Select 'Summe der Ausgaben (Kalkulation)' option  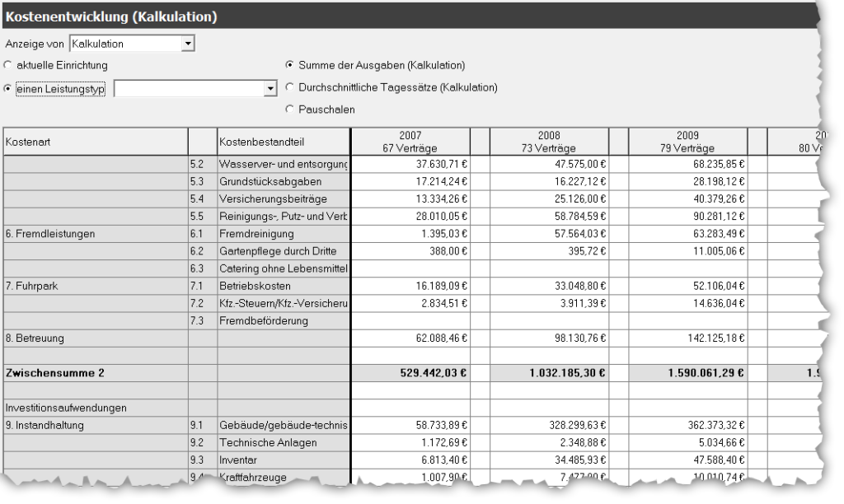[x=289, y=65]
